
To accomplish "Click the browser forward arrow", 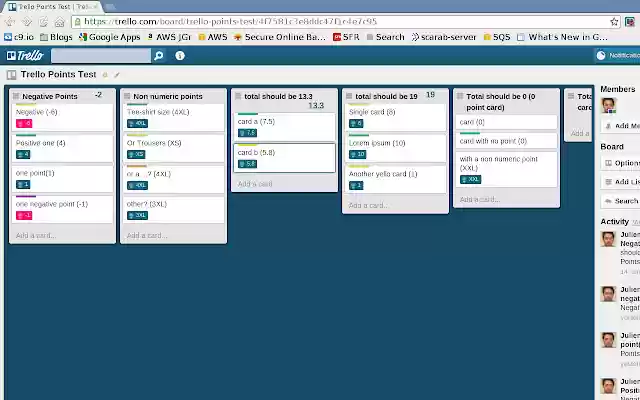I will coord(27,22).
